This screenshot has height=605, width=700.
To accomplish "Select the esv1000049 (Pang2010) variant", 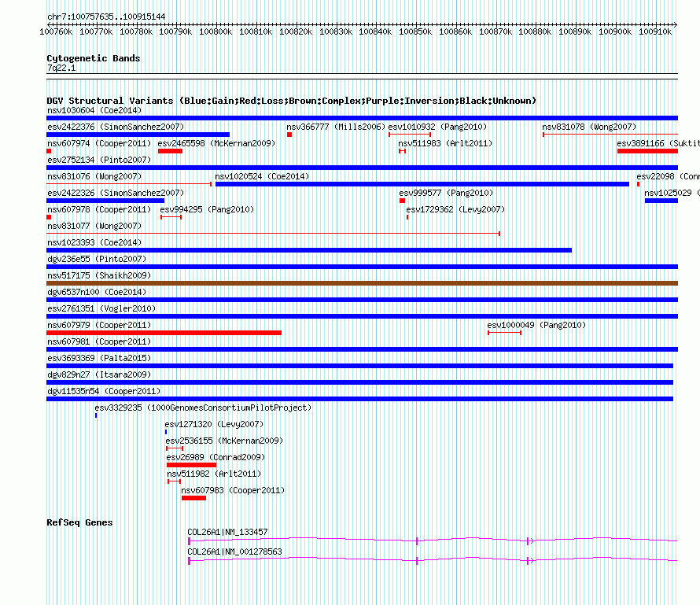I will click(504, 333).
